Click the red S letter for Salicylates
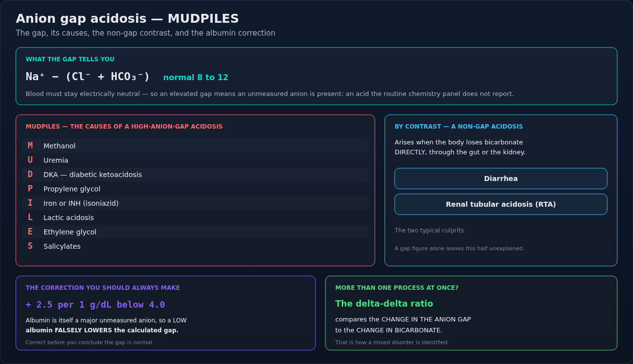 (x=30, y=246)
